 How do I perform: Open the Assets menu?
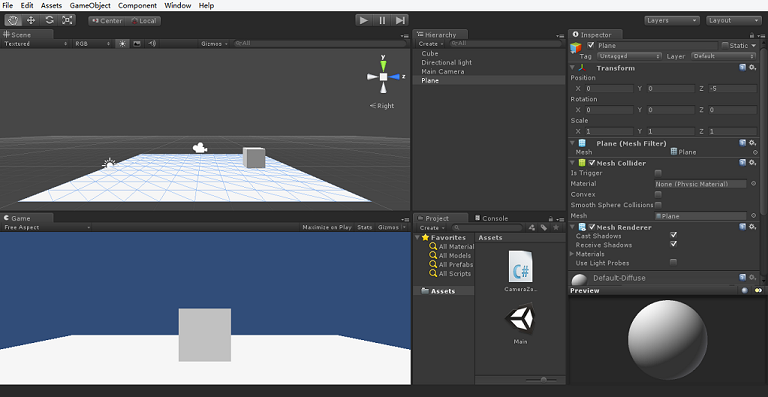(x=51, y=5)
